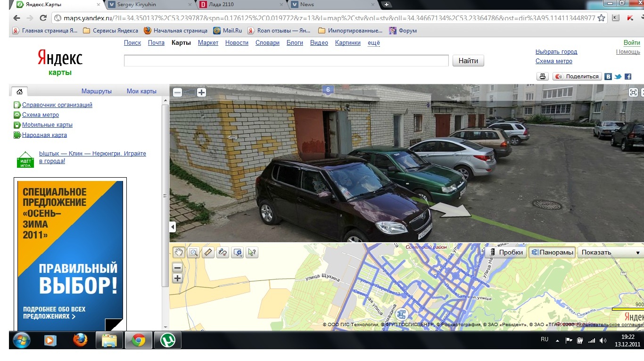Open the home tab icon in sidebar
This screenshot has height=361, width=644.
point(19,91)
